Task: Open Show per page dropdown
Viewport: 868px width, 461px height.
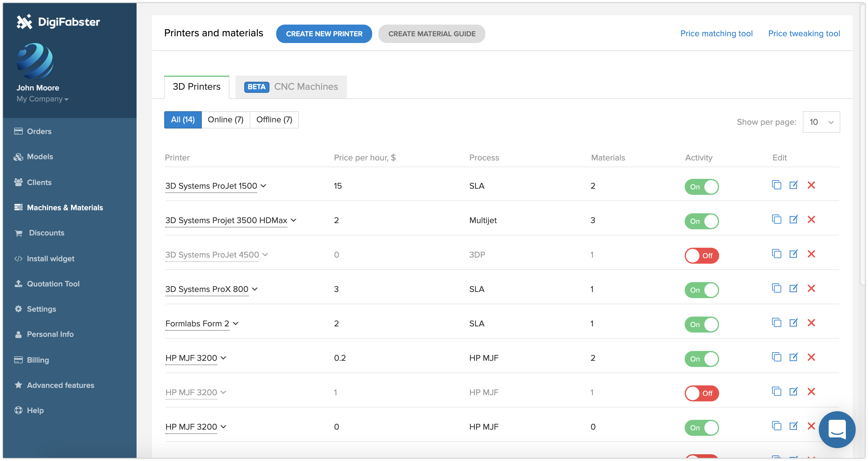Action: click(821, 122)
